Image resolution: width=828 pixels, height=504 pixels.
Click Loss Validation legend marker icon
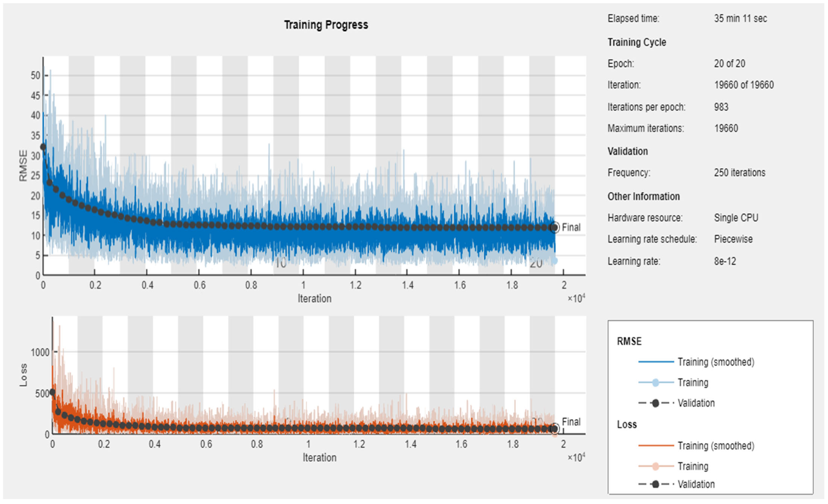point(655,484)
